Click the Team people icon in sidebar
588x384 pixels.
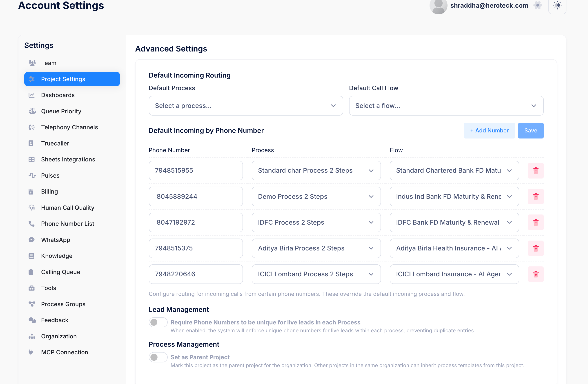click(32, 63)
